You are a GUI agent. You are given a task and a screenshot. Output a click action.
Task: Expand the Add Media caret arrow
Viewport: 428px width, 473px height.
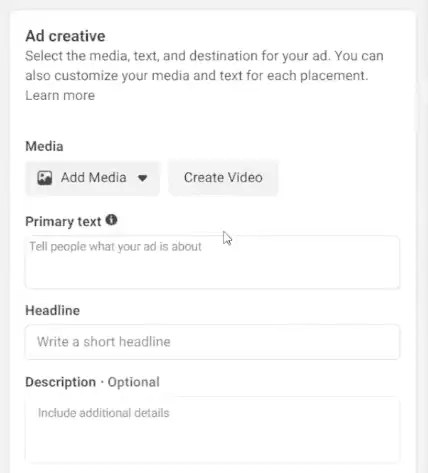click(143, 178)
